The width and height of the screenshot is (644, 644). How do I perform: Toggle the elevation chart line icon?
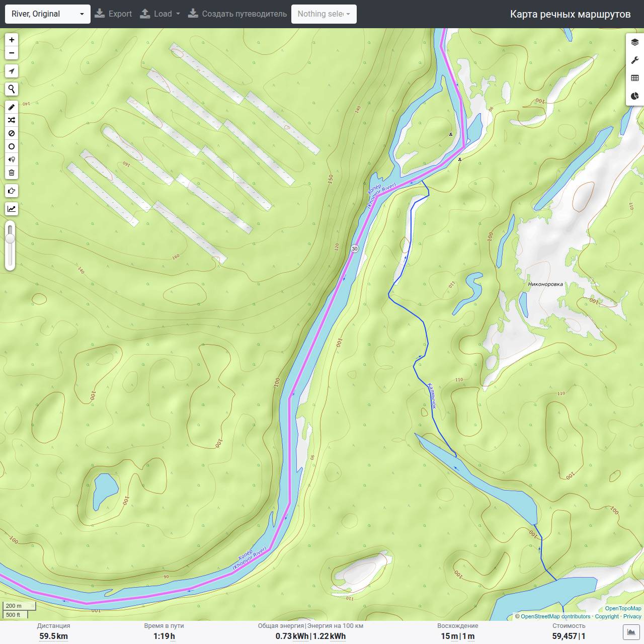12,209
